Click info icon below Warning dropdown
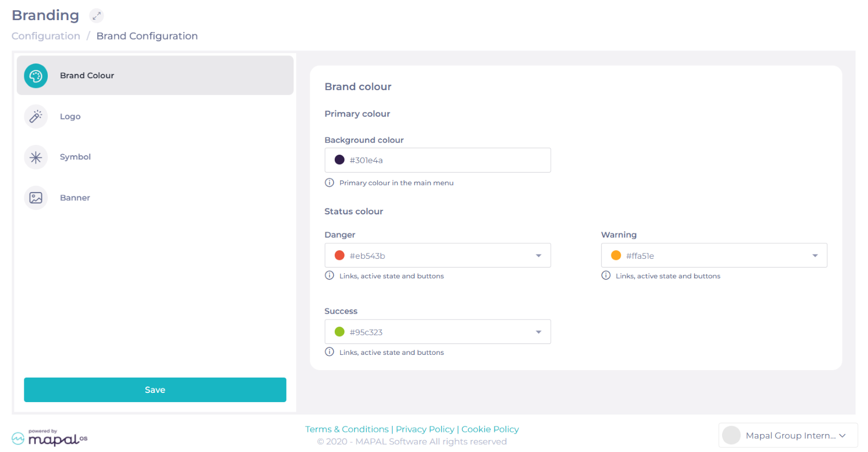The width and height of the screenshot is (868, 452). click(606, 276)
